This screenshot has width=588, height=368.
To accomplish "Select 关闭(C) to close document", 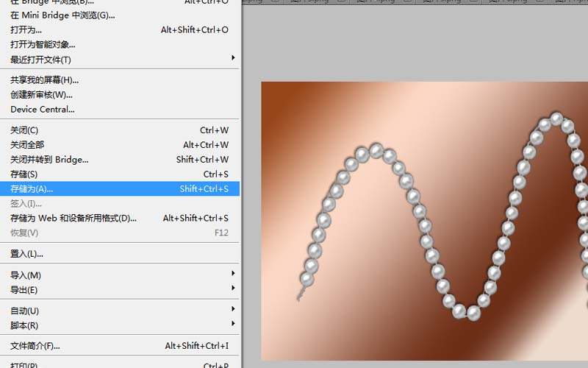I will tap(120, 130).
